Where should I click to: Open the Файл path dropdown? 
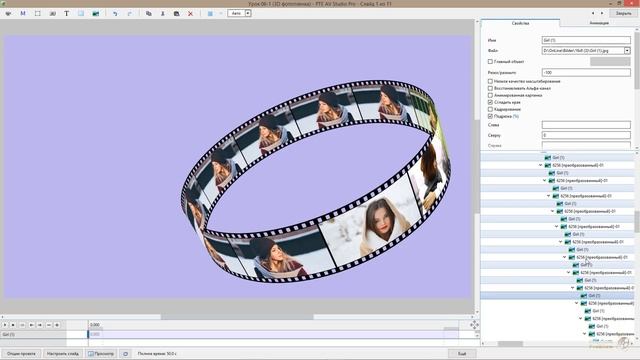tap(627, 51)
